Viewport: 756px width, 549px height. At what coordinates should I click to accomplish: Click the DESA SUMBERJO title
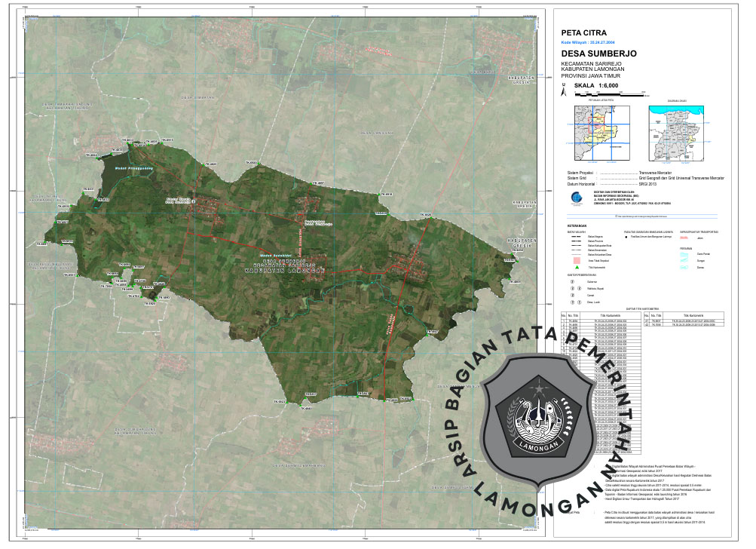pos(599,54)
